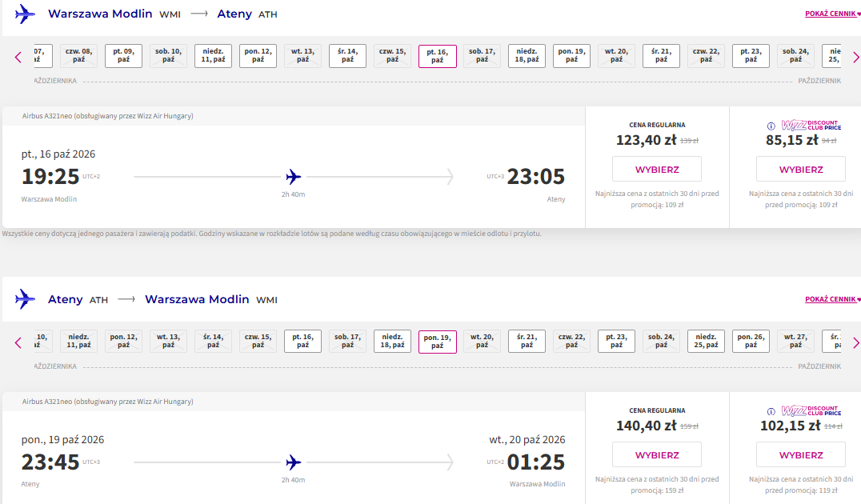Go to later return dates arrow
The image size is (861, 504).
point(855,342)
